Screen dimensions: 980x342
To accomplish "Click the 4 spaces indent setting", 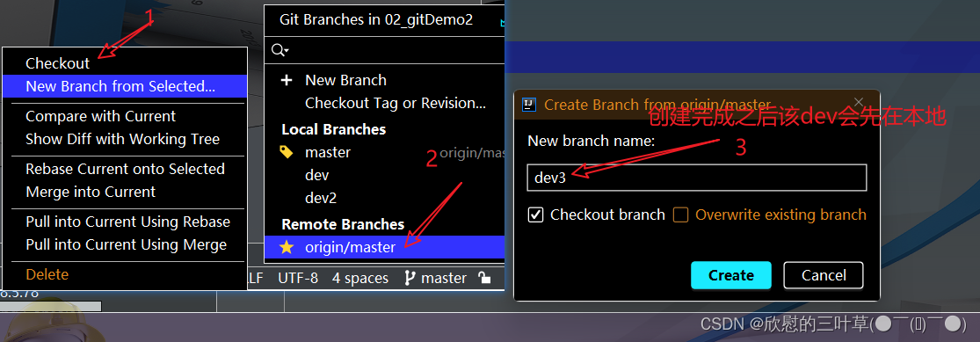I will tap(360, 278).
